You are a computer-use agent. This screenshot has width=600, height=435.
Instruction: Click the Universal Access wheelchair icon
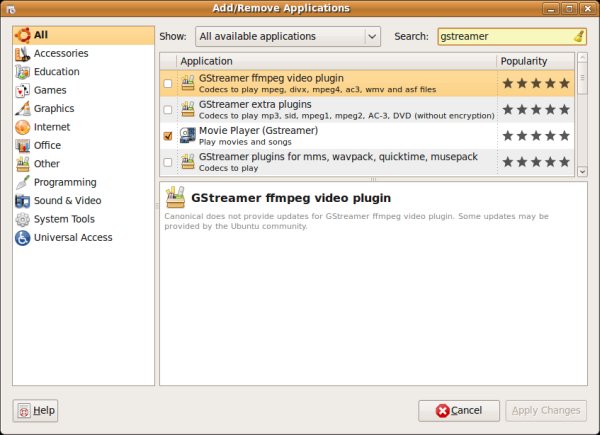pyautogui.click(x=23, y=238)
